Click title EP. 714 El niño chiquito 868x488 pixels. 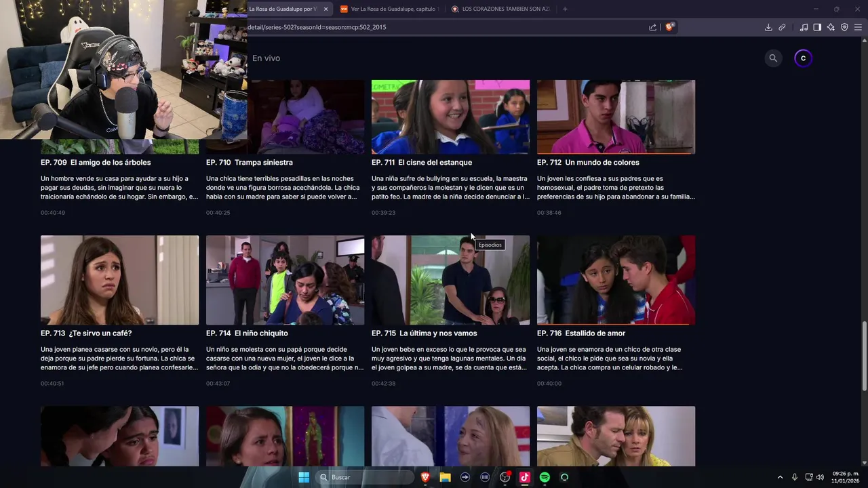pyautogui.click(x=247, y=333)
